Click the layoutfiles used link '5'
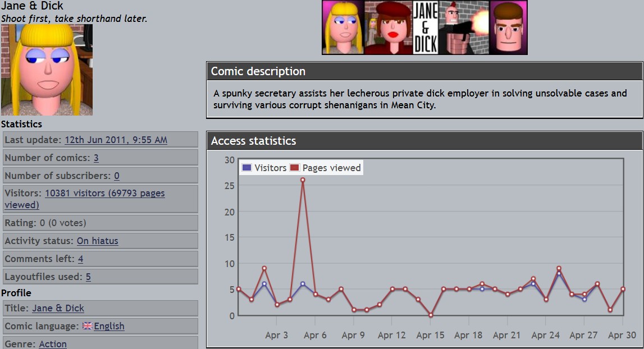 (x=88, y=277)
